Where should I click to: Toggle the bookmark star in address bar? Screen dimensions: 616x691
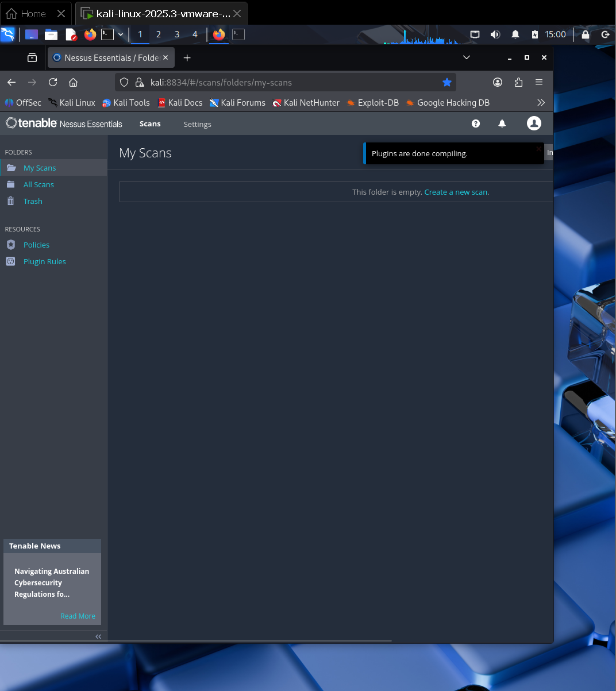point(447,82)
